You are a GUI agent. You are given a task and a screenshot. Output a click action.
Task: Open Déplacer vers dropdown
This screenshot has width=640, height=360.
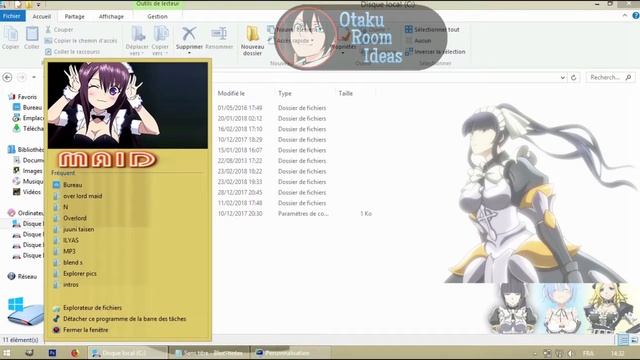tap(137, 50)
